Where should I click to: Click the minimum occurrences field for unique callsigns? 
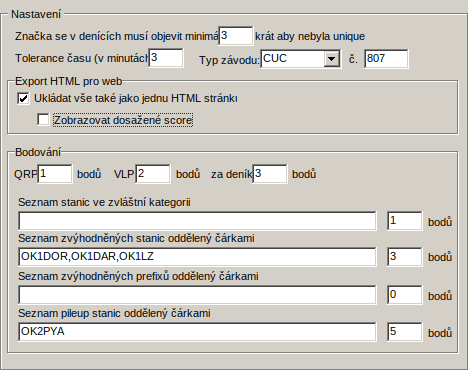point(236,36)
